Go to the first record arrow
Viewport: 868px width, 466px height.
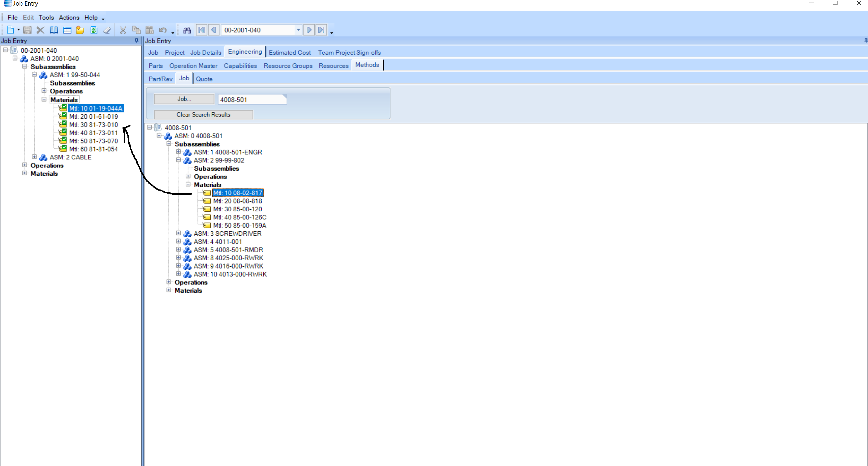pos(201,30)
